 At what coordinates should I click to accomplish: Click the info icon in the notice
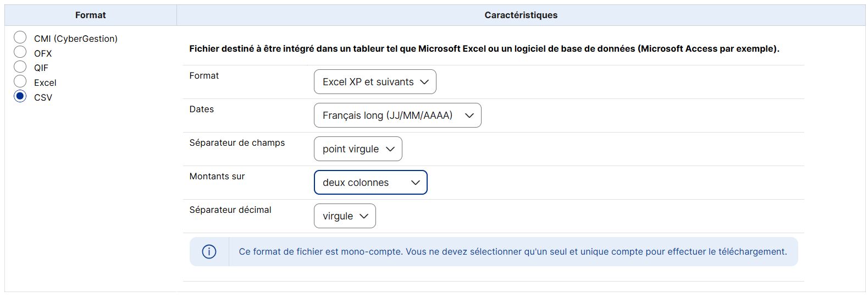[x=209, y=252]
